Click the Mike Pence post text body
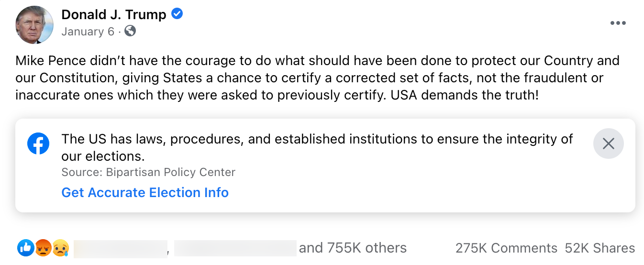 click(317, 77)
